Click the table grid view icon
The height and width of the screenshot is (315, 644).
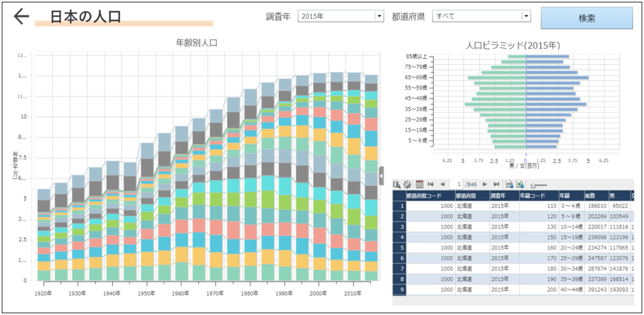coord(419,184)
